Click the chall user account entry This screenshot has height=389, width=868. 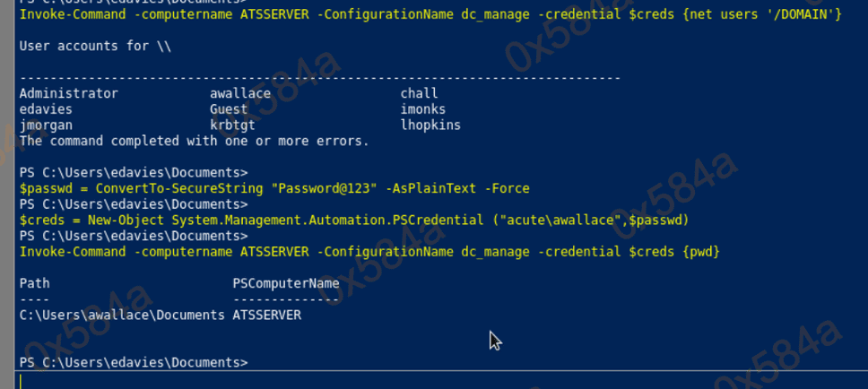click(419, 94)
